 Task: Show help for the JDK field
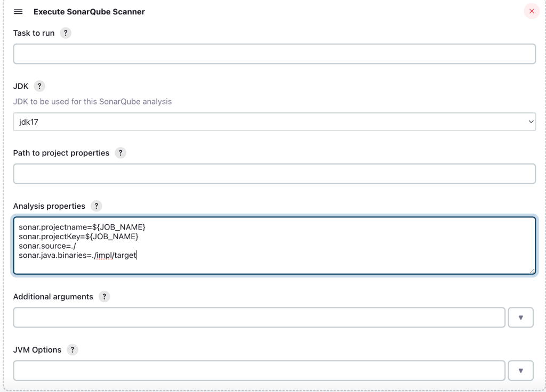coord(39,86)
